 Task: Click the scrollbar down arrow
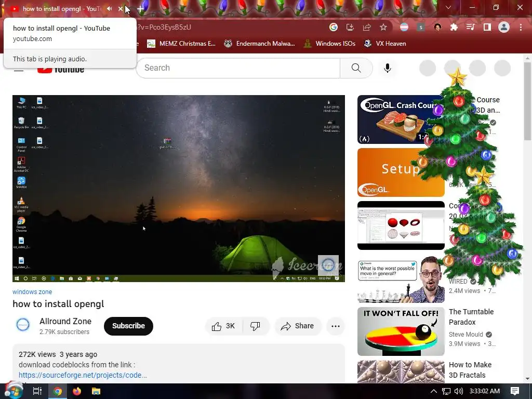(527, 379)
